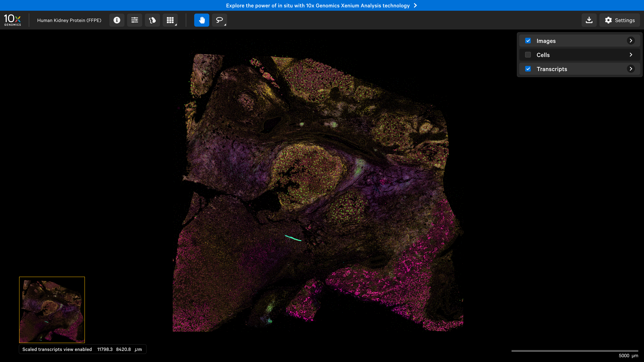Click the cyan streak in the tissue image
This screenshot has width=644, height=362.
[x=293, y=238]
